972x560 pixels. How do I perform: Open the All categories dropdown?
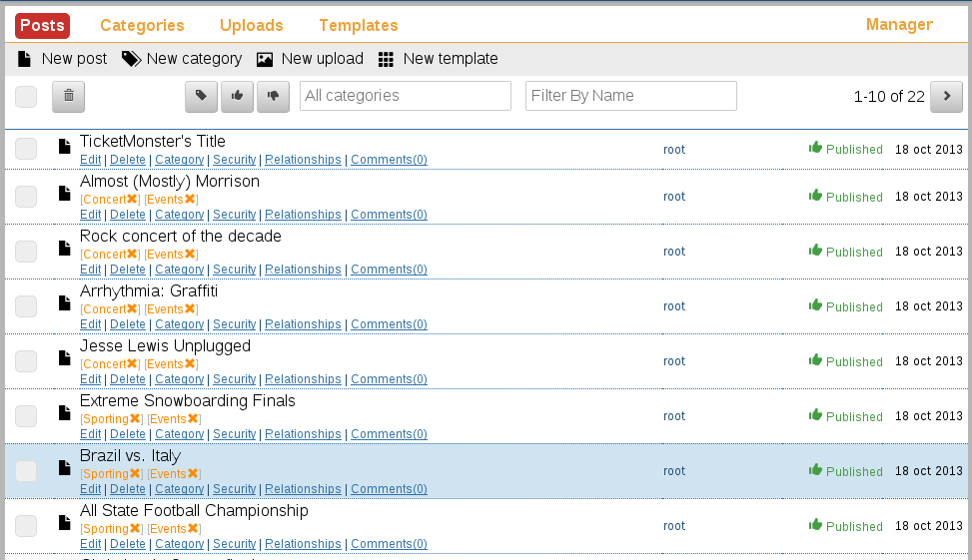(406, 96)
